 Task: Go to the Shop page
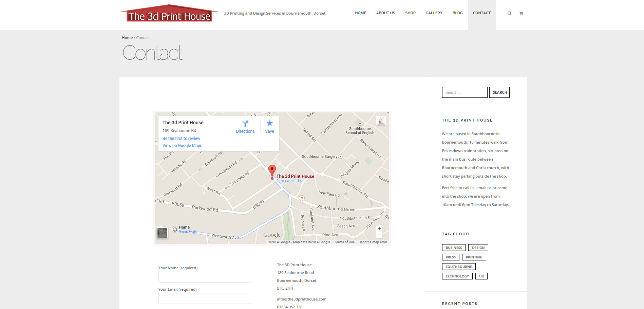click(410, 13)
